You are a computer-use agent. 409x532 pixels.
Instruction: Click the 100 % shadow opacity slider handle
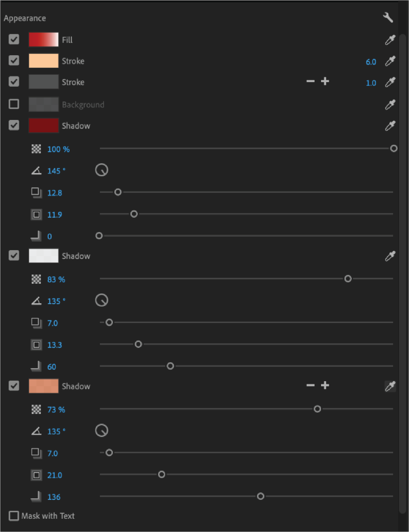coord(394,148)
